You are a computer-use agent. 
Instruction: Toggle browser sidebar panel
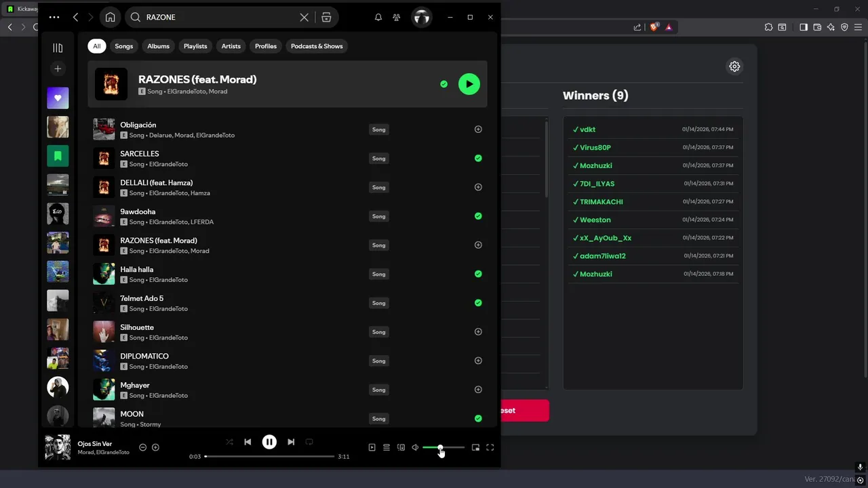click(804, 27)
